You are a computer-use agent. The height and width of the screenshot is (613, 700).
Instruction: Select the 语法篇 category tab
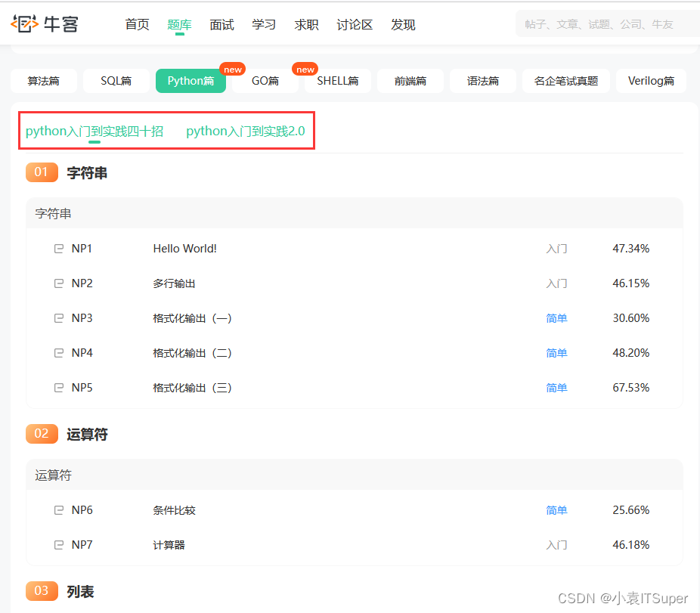[x=482, y=81]
